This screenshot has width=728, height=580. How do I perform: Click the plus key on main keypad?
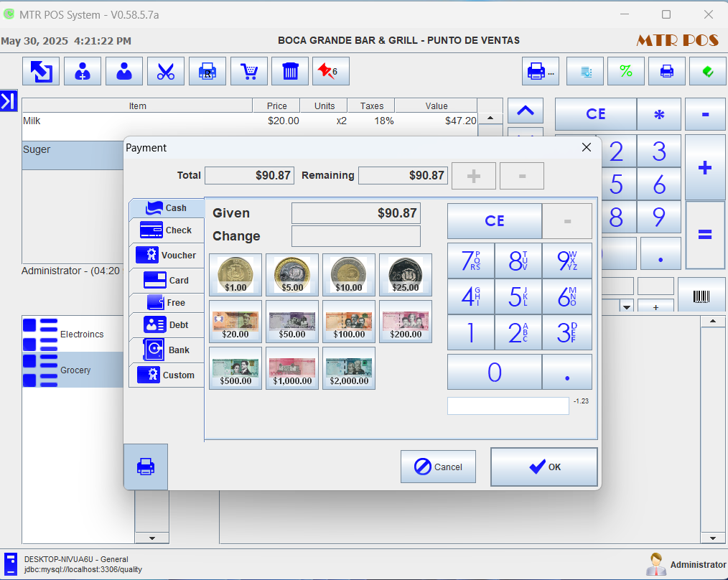[705, 167]
